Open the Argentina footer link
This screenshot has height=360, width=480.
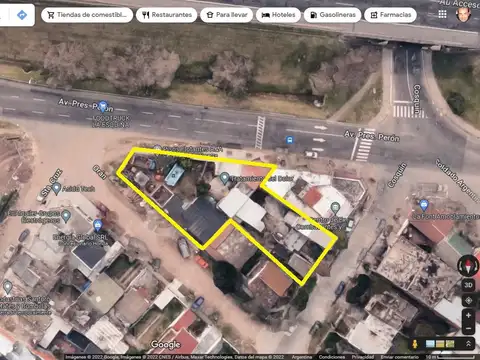302,357
